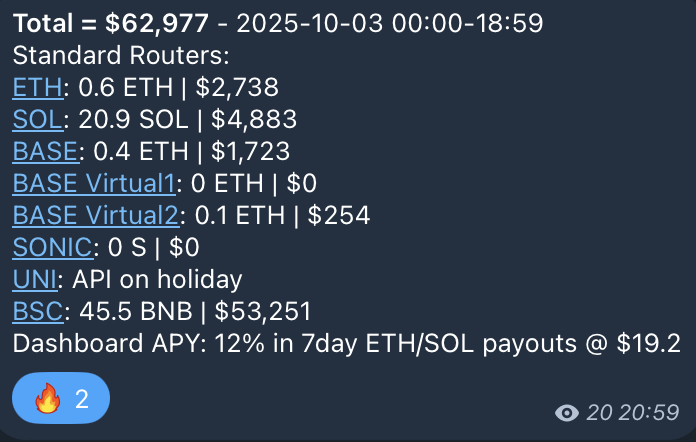The width and height of the screenshot is (696, 442).
Task: Click the bold Total = $62,977 text
Action: 119,24
